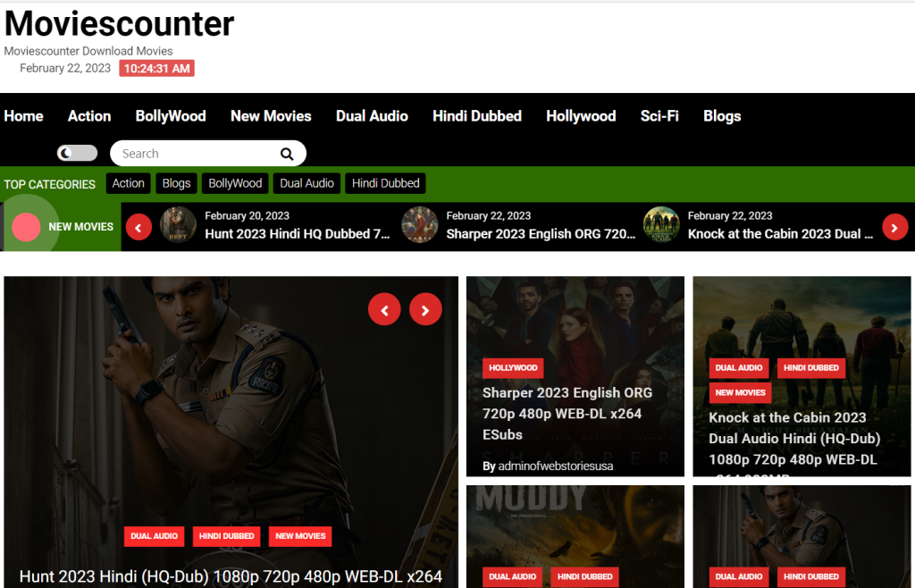Click NEW MOVIES badge on Knock at the Cabin card
915x588 pixels.
[740, 393]
